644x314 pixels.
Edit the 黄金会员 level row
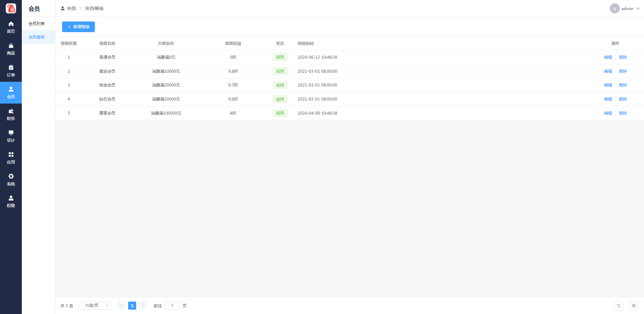(x=608, y=71)
